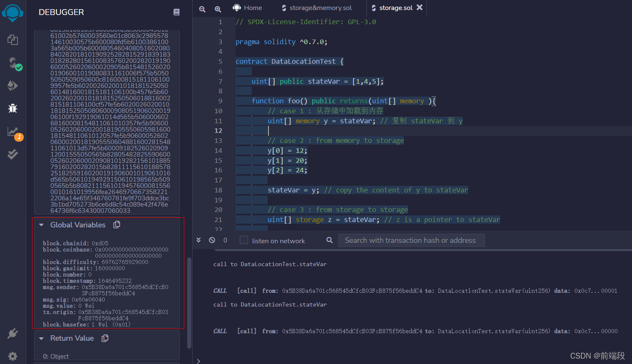The image size is (632, 364).
Task: Copy Global Variables to clipboard
Action: [117, 224]
